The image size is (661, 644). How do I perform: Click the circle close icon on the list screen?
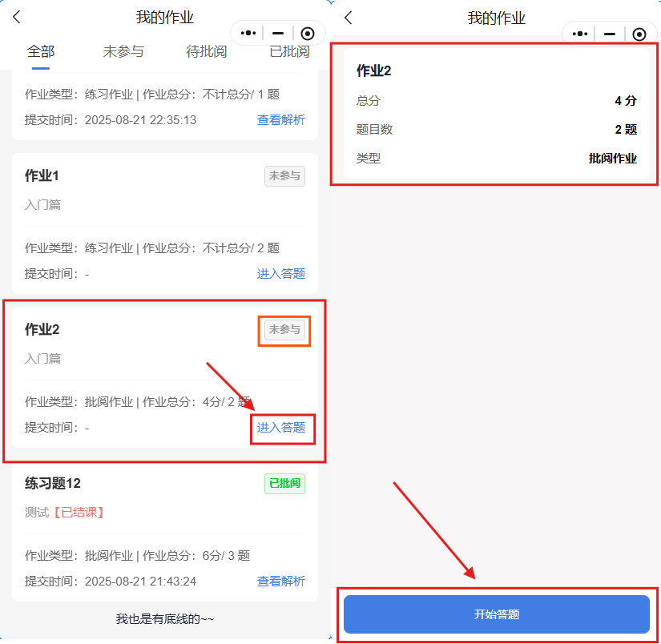click(x=308, y=33)
